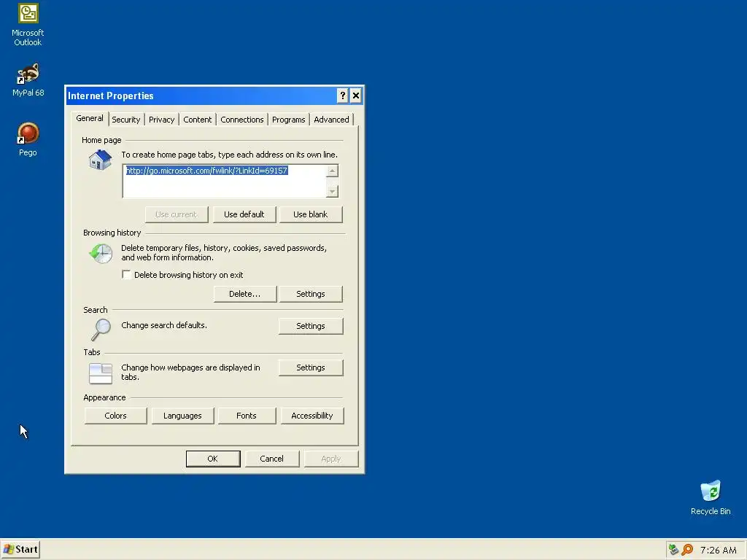Open the Fonts dialog
Viewport: 747px width, 560px height.
pyautogui.click(x=247, y=416)
